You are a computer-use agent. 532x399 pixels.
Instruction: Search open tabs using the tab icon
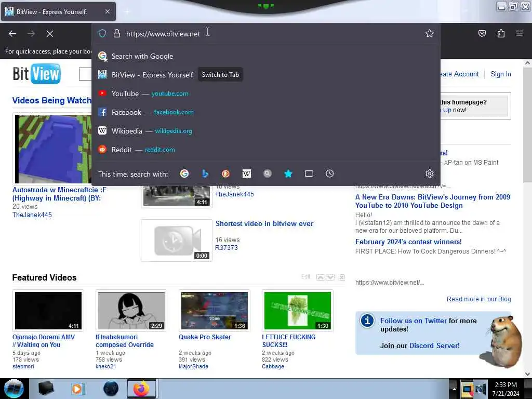[309, 174]
